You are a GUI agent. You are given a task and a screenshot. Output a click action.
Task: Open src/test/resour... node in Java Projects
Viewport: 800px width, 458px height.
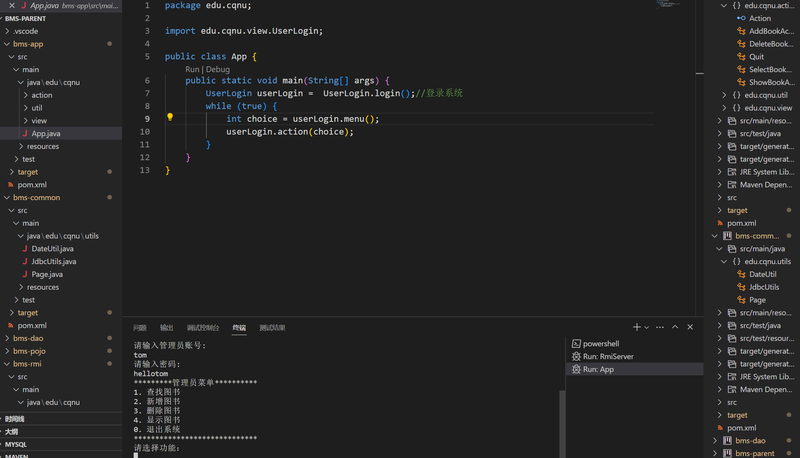tap(767, 338)
